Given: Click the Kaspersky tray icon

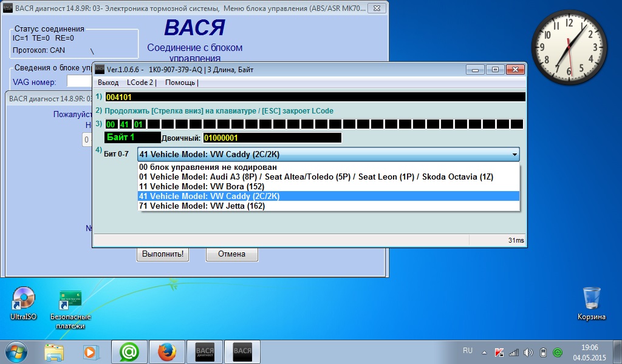Looking at the screenshot, I should tap(499, 352).
